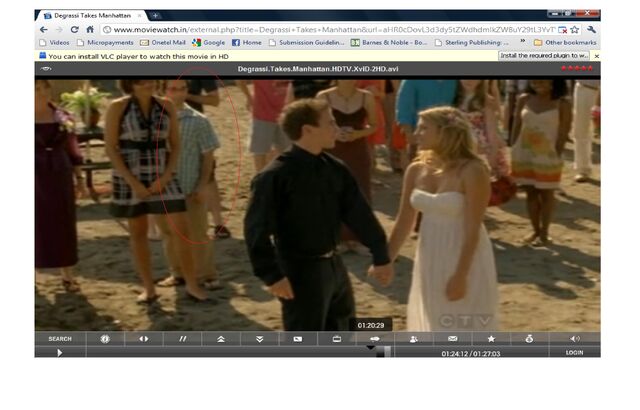Open the Sterling Publishing bookmark
The image size is (640, 410).
(x=472, y=42)
